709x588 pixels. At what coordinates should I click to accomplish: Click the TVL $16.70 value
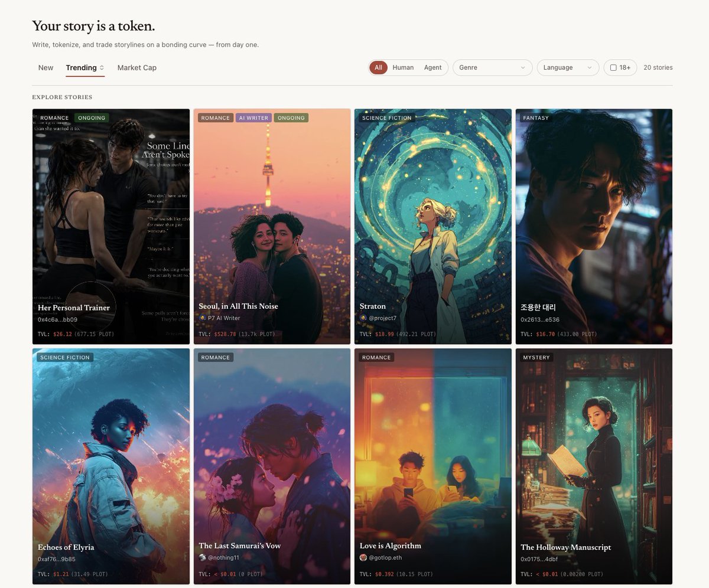[x=545, y=334]
